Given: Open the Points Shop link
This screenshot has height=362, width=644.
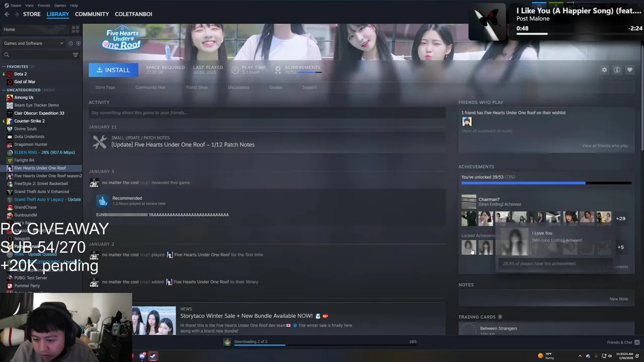Looking at the screenshot, I should (x=197, y=87).
